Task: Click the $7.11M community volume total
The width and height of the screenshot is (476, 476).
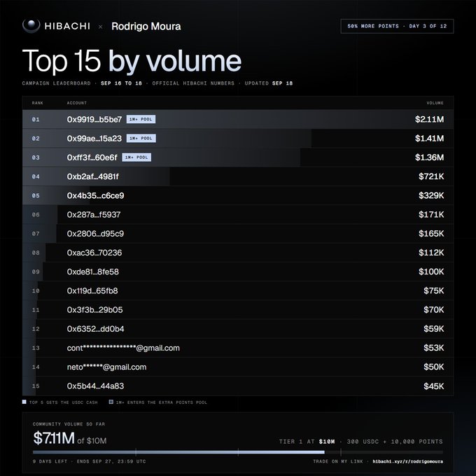Action: point(54,438)
